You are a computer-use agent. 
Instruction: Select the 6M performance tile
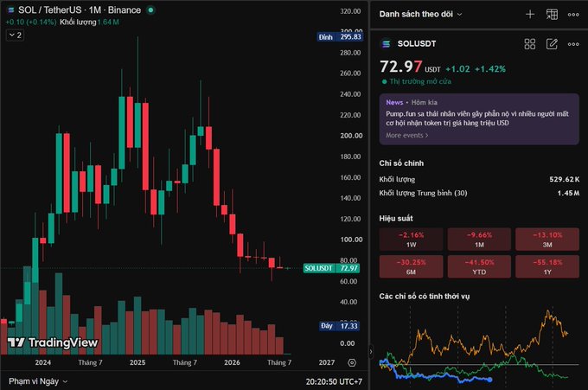click(x=411, y=266)
